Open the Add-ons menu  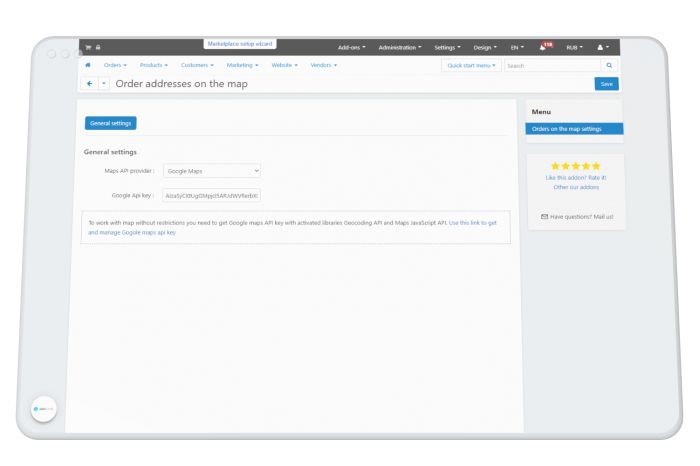pyautogui.click(x=351, y=47)
